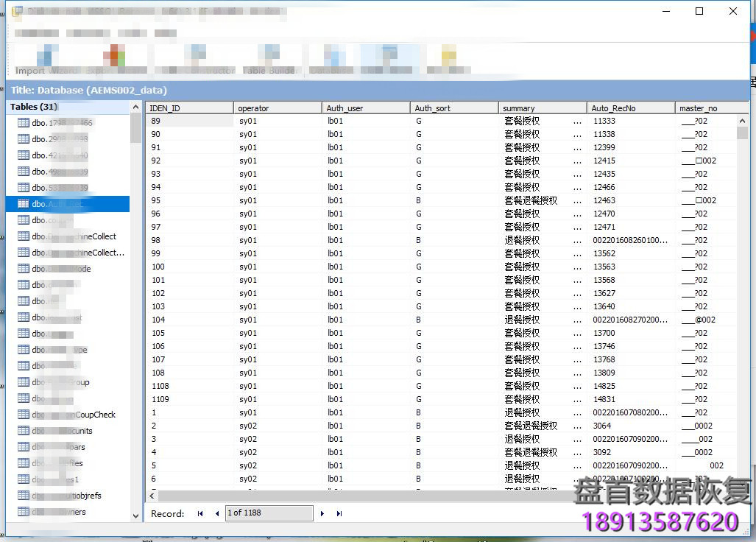Jump to the last record
Screen dimensions: 756x542
(339, 513)
